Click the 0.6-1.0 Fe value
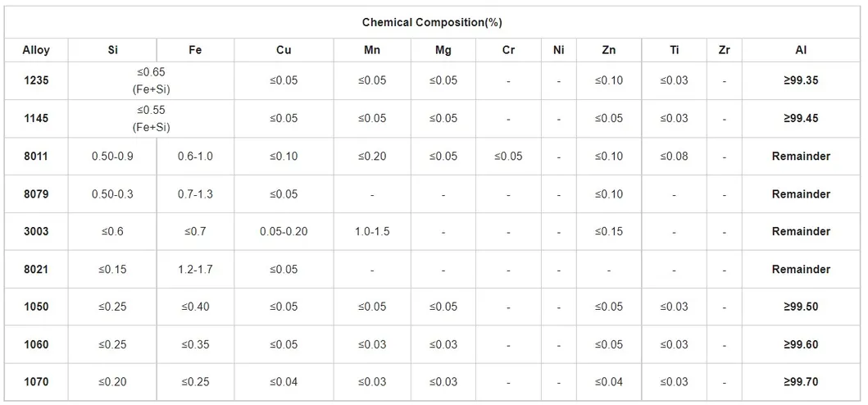This screenshot has width=868, height=405. 194,157
